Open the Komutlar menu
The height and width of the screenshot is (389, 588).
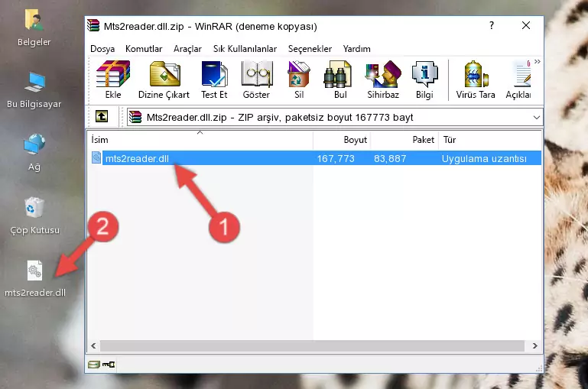pos(144,49)
